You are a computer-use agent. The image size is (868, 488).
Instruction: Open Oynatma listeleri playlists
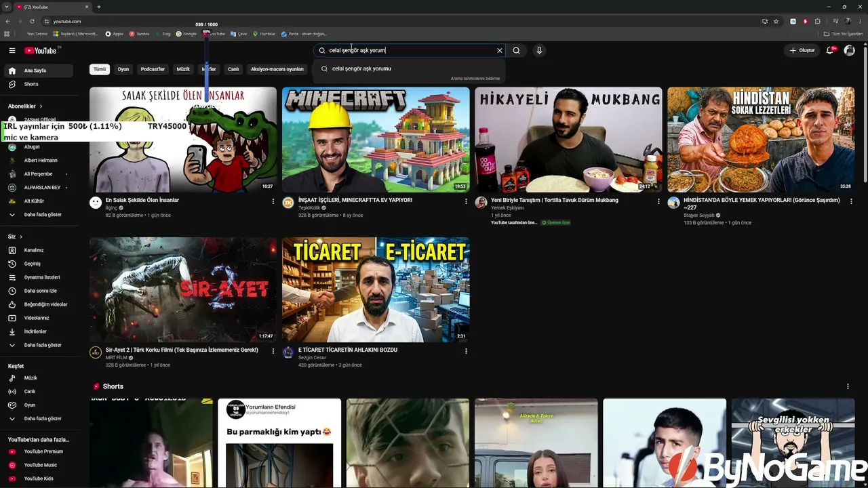[39, 277]
